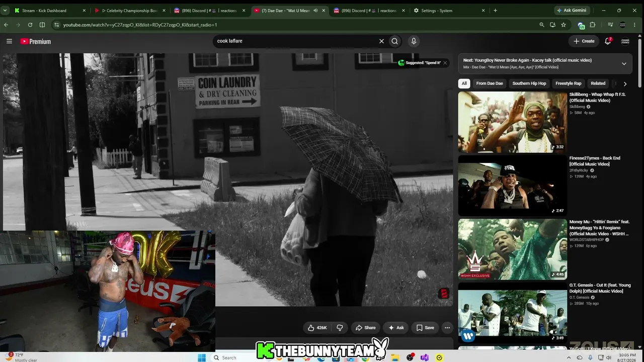Image resolution: width=644 pixels, height=362 pixels.
Task: Select the Southern Hip Hop chip
Action: 529,83
